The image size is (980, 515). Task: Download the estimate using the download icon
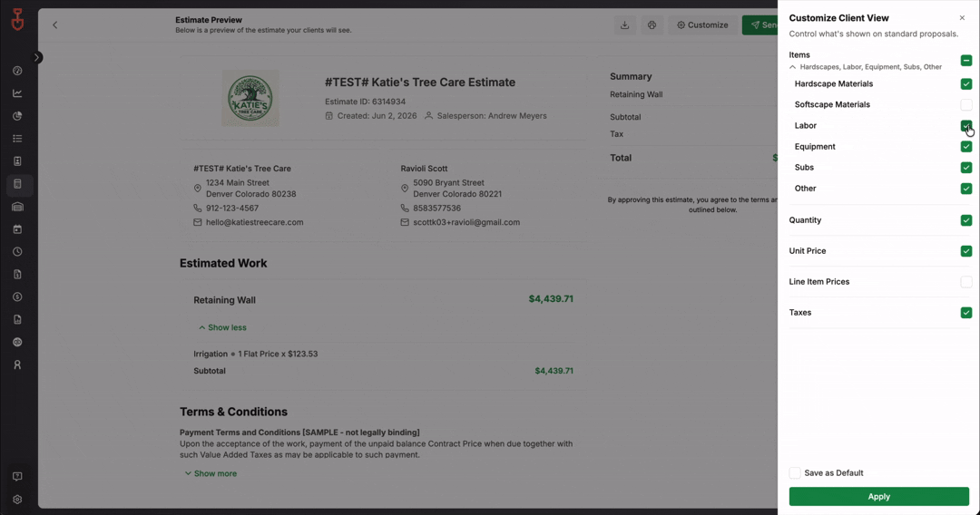click(624, 25)
